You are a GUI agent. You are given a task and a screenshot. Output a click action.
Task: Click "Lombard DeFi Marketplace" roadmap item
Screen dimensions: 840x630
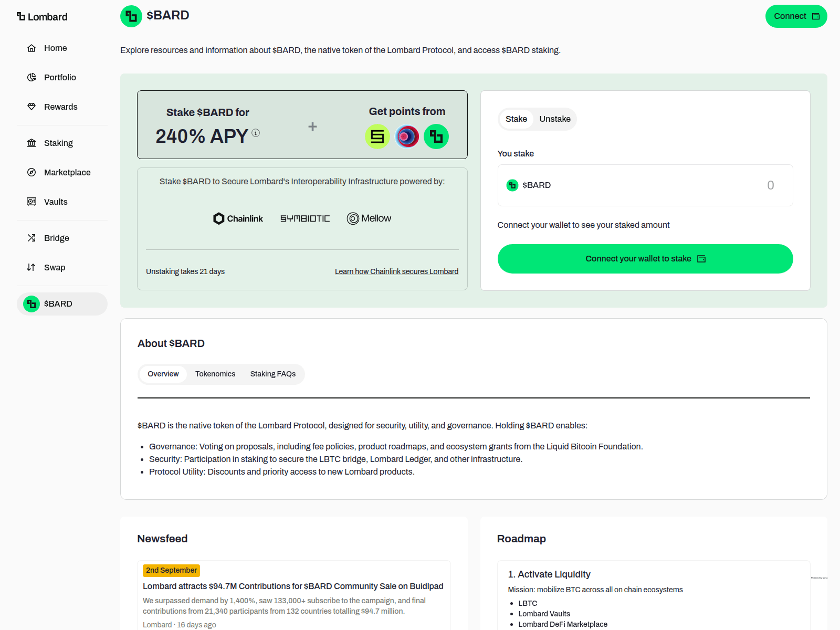tap(563, 624)
